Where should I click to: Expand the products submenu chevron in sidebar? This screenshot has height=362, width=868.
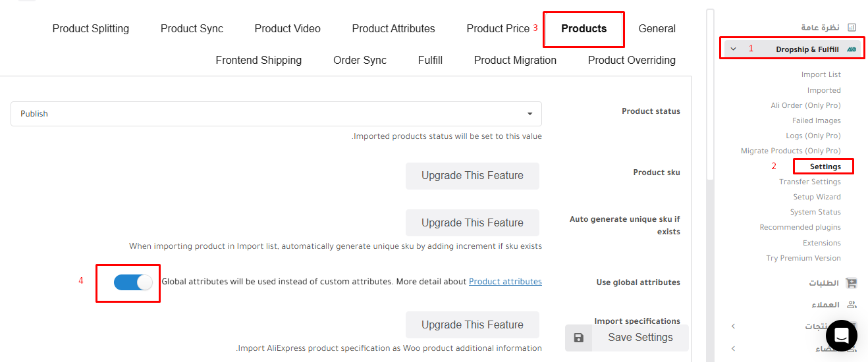pos(733,326)
